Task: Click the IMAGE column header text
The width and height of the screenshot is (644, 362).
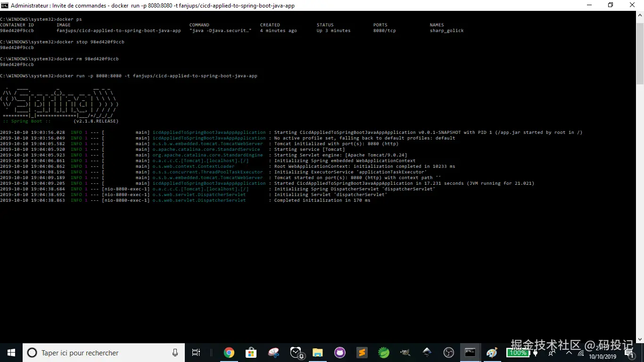Action: coord(64,25)
